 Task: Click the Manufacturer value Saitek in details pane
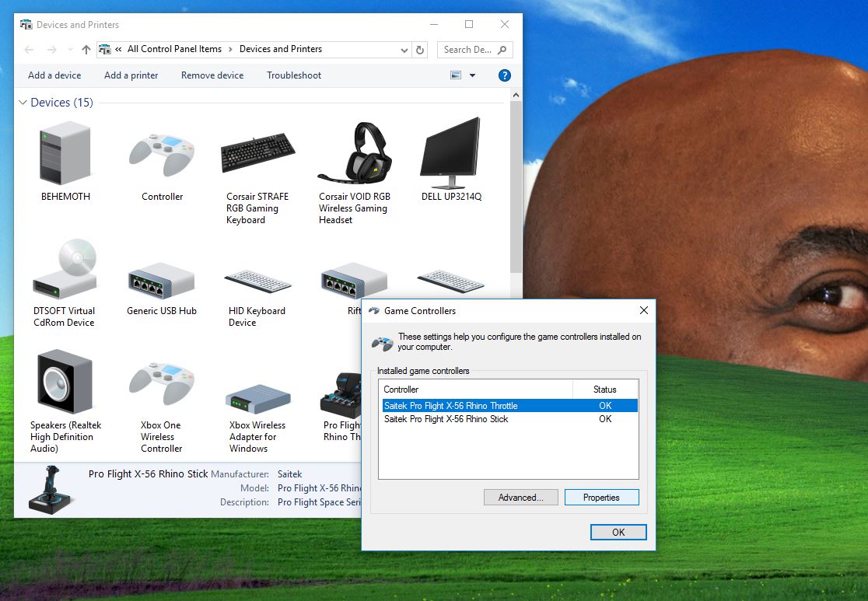coord(289,474)
